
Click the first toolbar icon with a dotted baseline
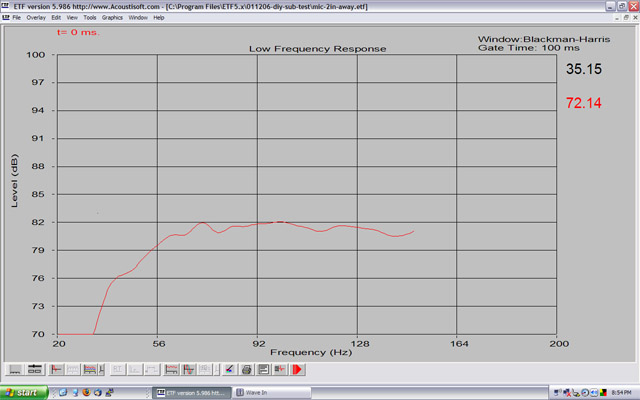pyautogui.click(x=16, y=369)
